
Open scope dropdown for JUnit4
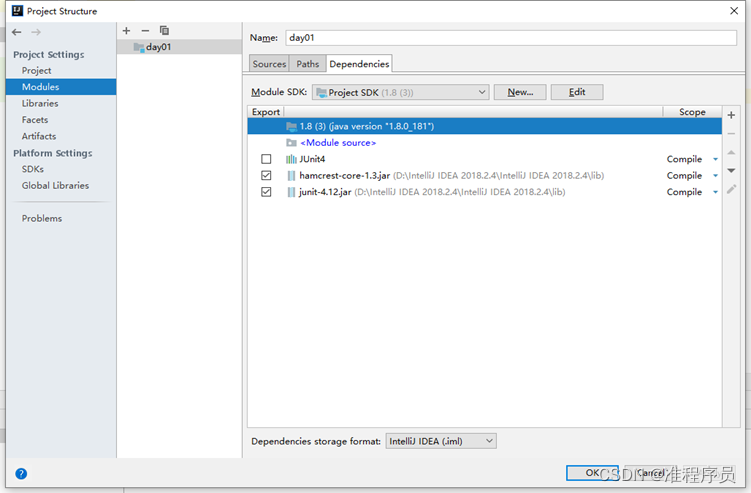715,159
